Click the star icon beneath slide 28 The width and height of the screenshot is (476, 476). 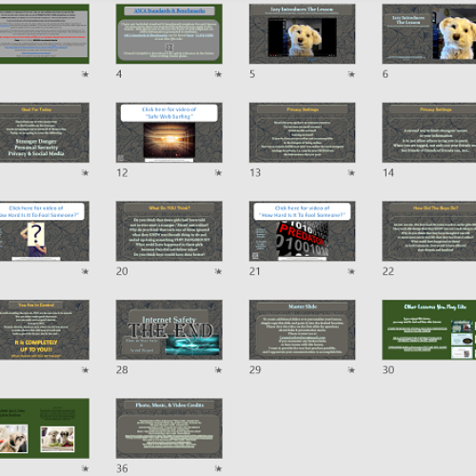point(218,370)
